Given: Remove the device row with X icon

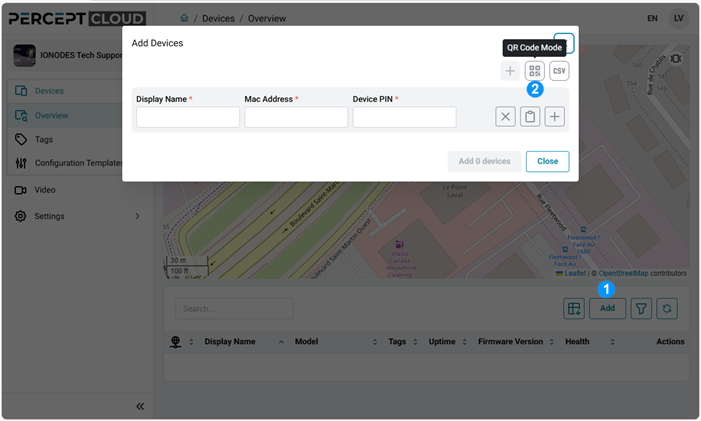Looking at the screenshot, I should (x=506, y=117).
